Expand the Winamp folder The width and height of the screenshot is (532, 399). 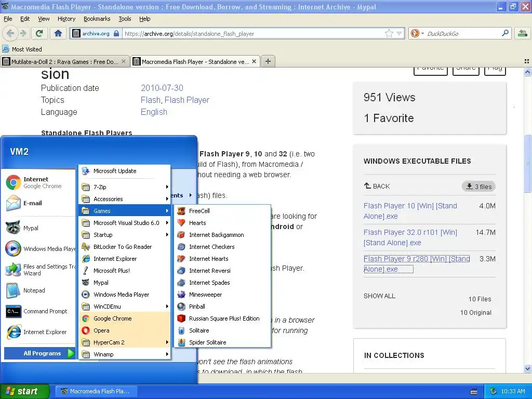[x=125, y=354]
